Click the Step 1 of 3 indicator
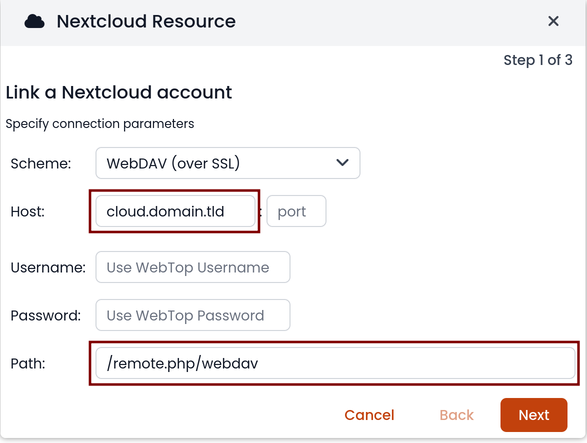The image size is (587, 443). pos(538,60)
